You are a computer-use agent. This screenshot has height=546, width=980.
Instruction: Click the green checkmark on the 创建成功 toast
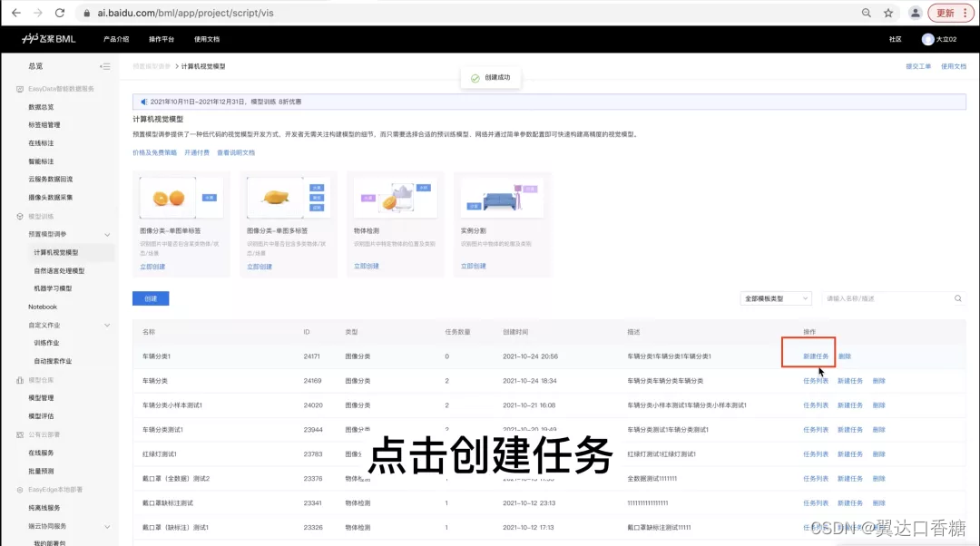tap(476, 77)
